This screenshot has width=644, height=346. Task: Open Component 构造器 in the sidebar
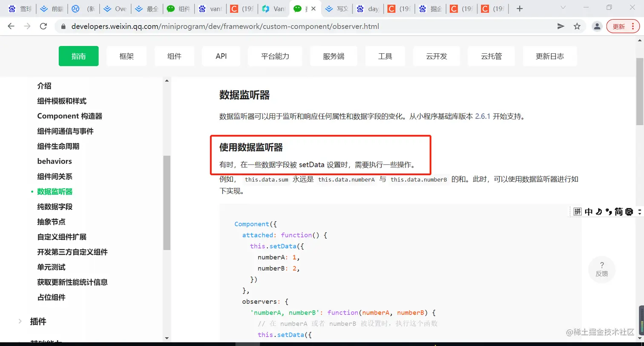click(69, 116)
